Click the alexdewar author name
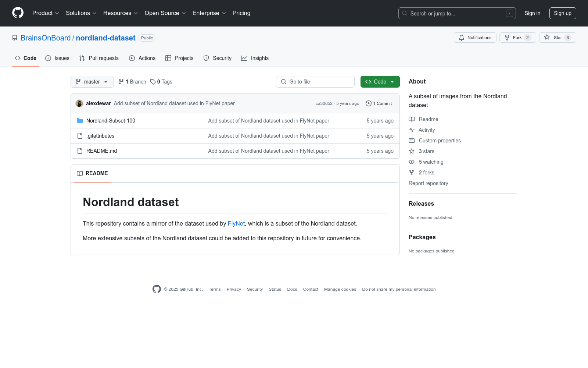 [x=98, y=103]
